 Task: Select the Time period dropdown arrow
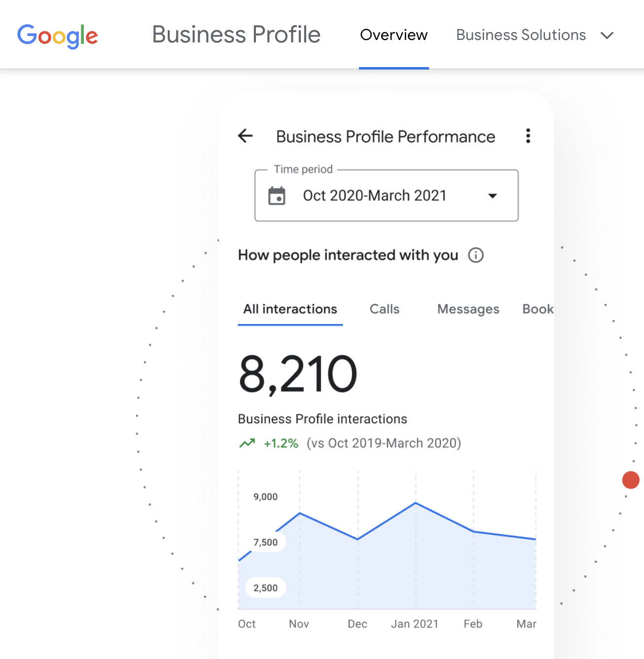click(x=493, y=196)
